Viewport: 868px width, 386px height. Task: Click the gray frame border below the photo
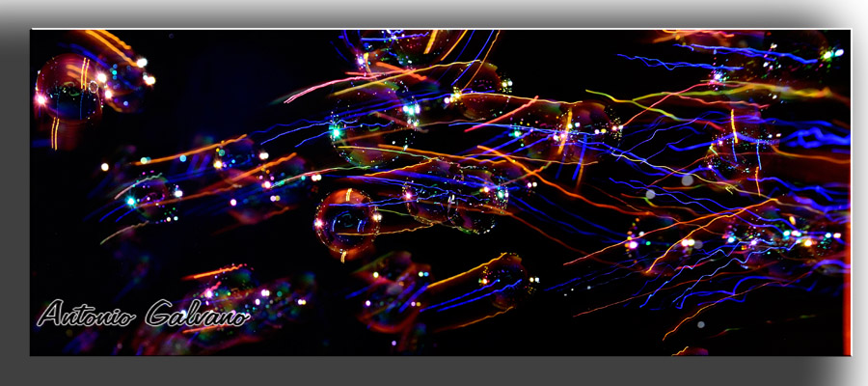[434, 372]
